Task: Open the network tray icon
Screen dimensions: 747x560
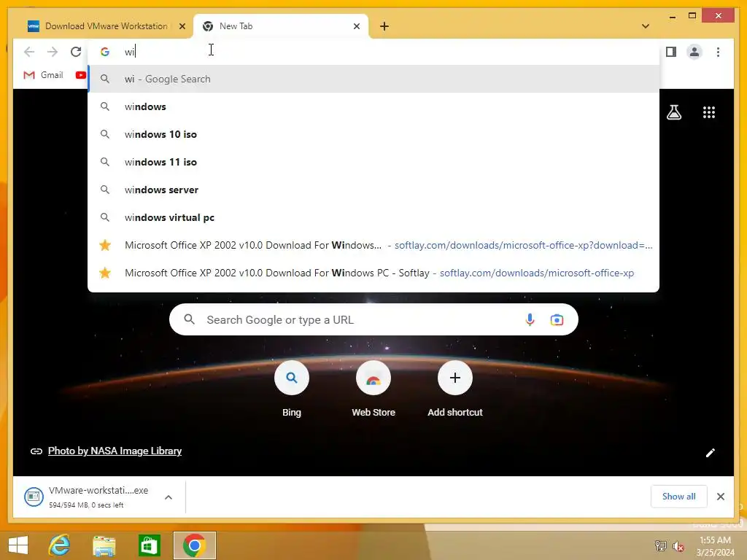Action: 660,545
